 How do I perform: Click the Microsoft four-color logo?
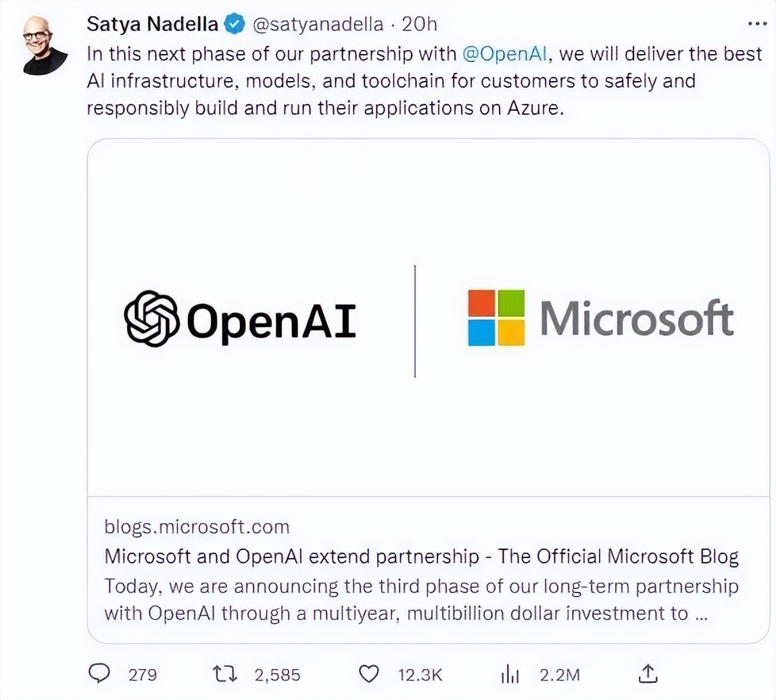496,318
